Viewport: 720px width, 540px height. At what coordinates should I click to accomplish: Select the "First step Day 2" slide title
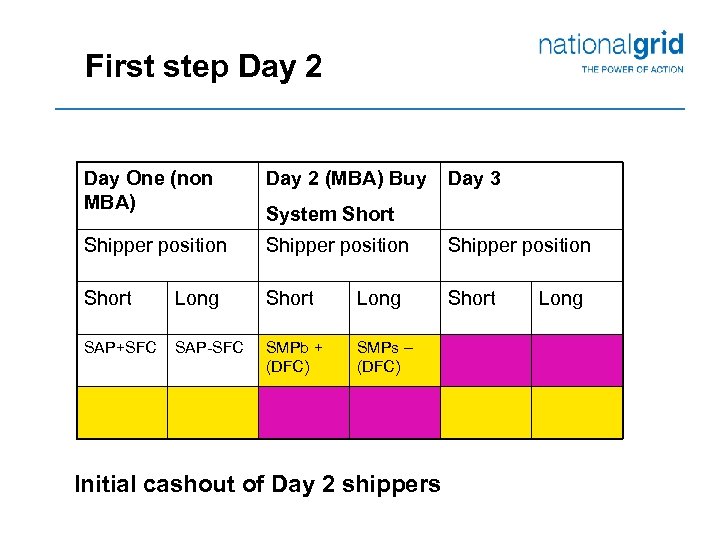(204, 67)
